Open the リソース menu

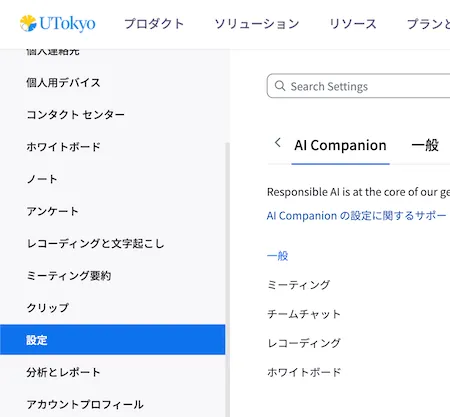pyautogui.click(x=353, y=24)
